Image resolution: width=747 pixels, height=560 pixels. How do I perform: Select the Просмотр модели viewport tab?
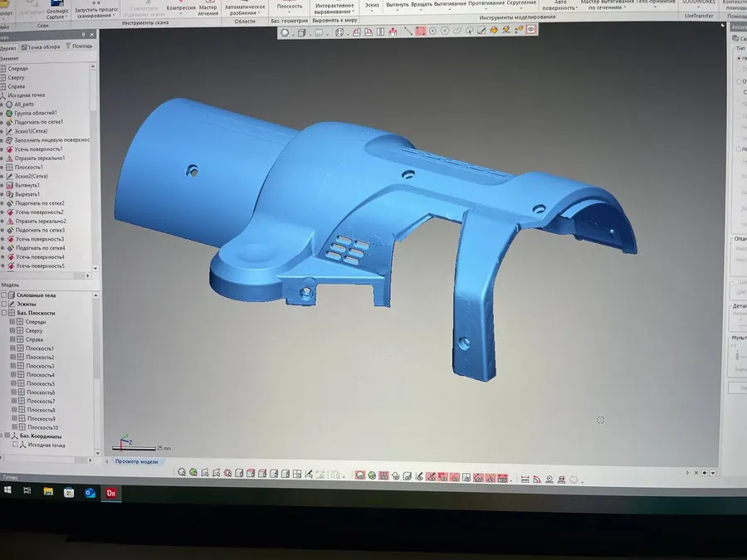point(136,461)
